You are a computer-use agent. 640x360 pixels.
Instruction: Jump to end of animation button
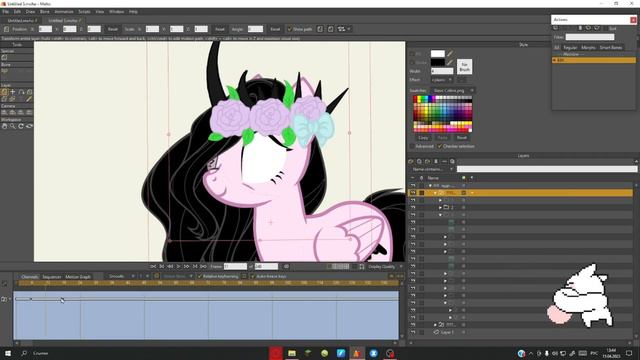pos(203,267)
